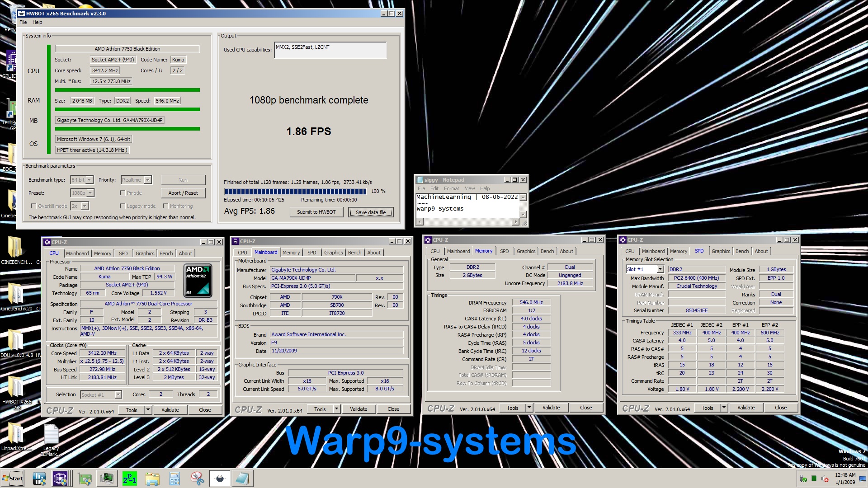Click the Submit to HWBOT button
Viewport: 868px width, 488px height.
tap(316, 212)
